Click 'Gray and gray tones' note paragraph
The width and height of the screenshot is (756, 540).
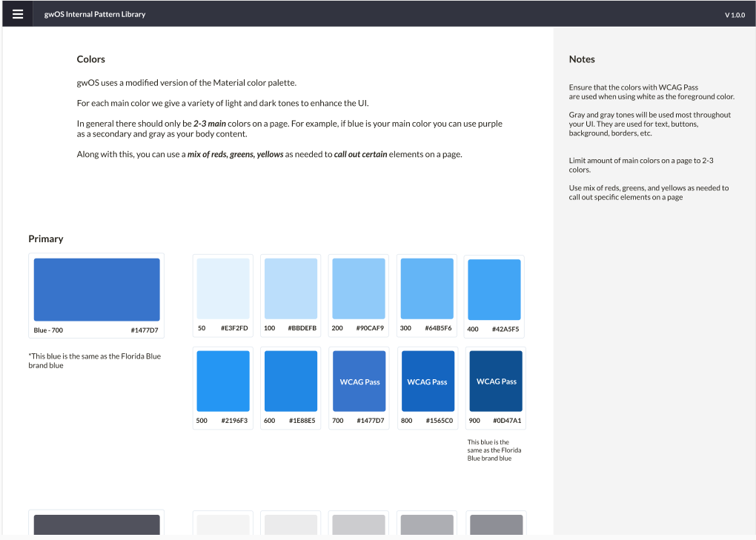point(650,124)
